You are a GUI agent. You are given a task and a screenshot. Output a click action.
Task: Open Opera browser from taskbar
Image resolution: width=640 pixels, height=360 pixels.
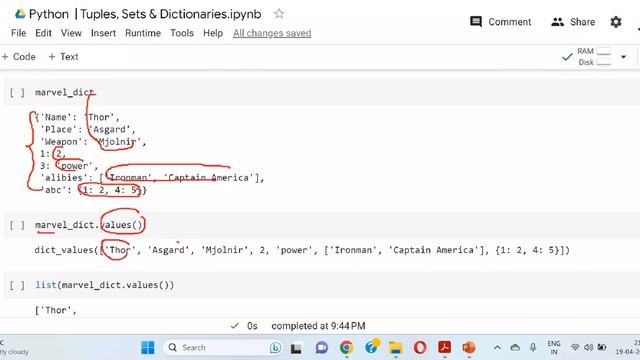[x=420, y=348]
